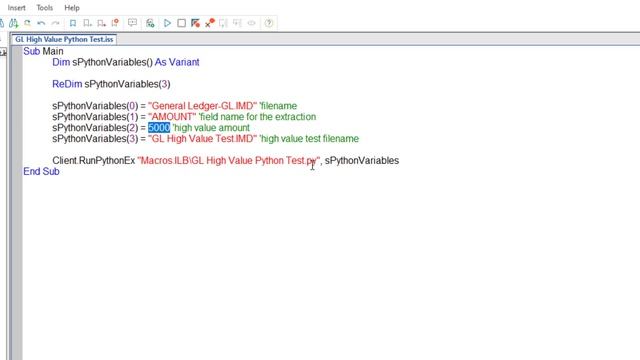Click the 'field name for the extraction comment
640x360 pixels.
point(257,117)
